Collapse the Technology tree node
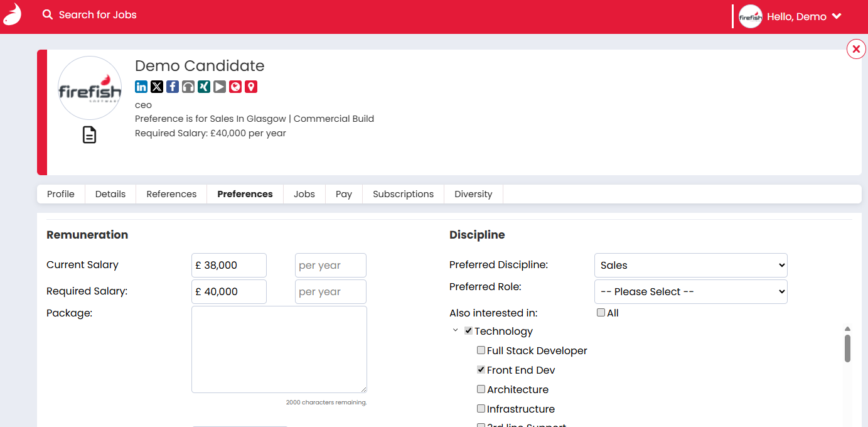Screen dimensions: 868x427 tap(456, 330)
